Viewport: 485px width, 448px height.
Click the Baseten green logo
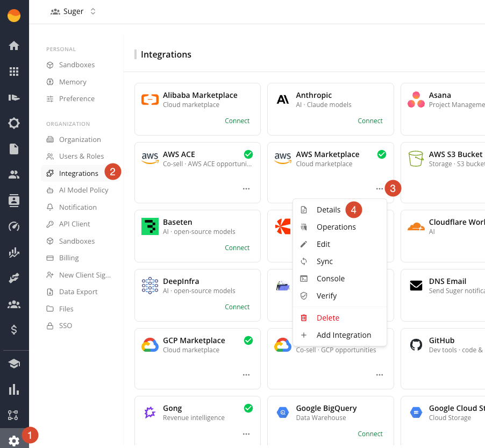click(x=150, y=226)
